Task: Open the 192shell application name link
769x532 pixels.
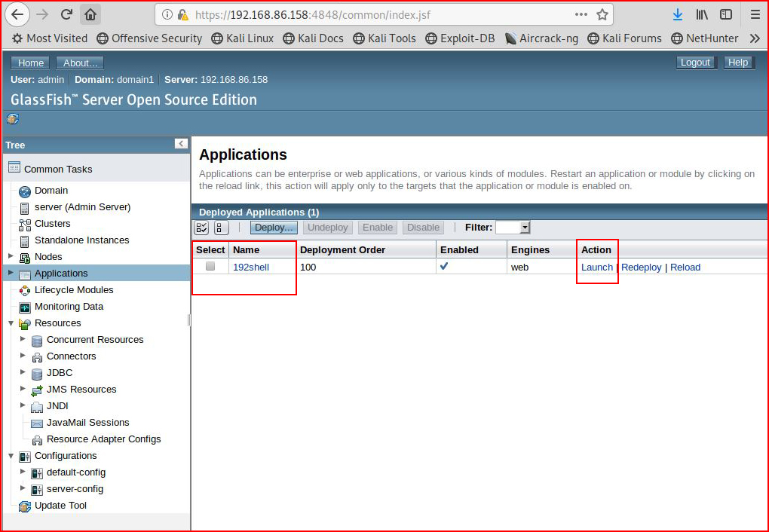Action: (250, 268)
